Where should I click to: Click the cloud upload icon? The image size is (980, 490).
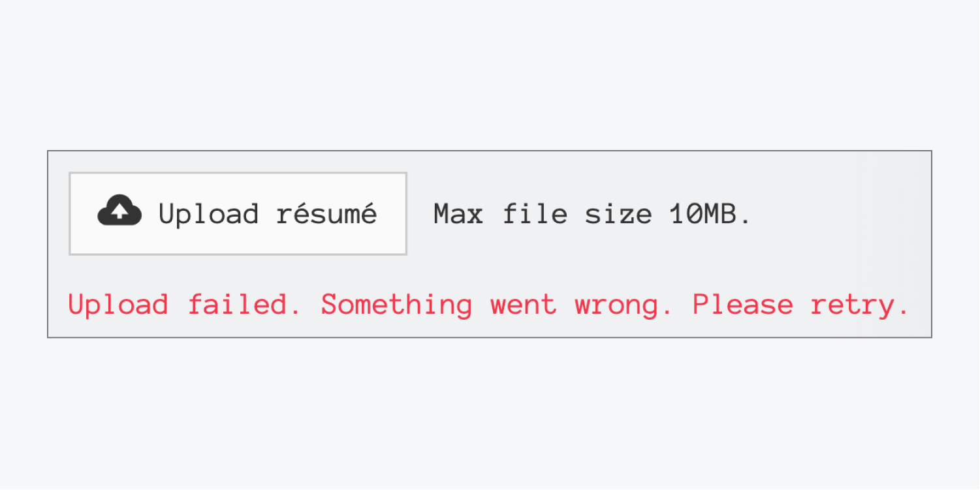119,211
